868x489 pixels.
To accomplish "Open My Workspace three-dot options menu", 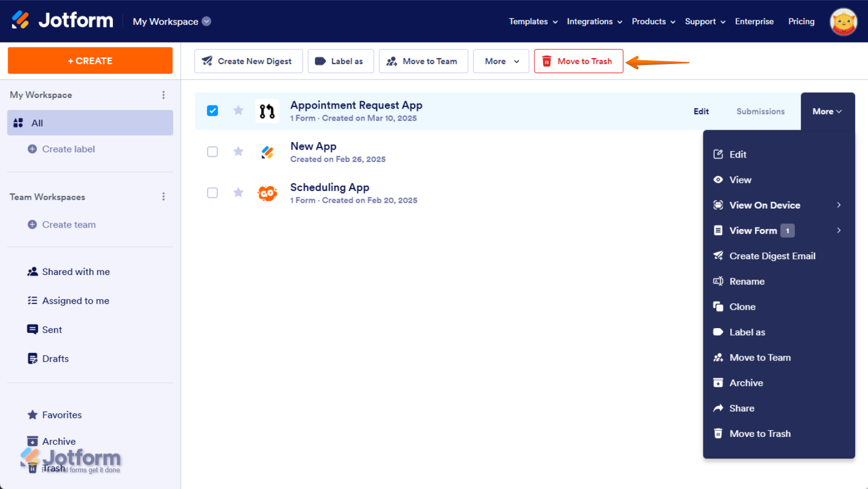I will (x=163, y=95).
